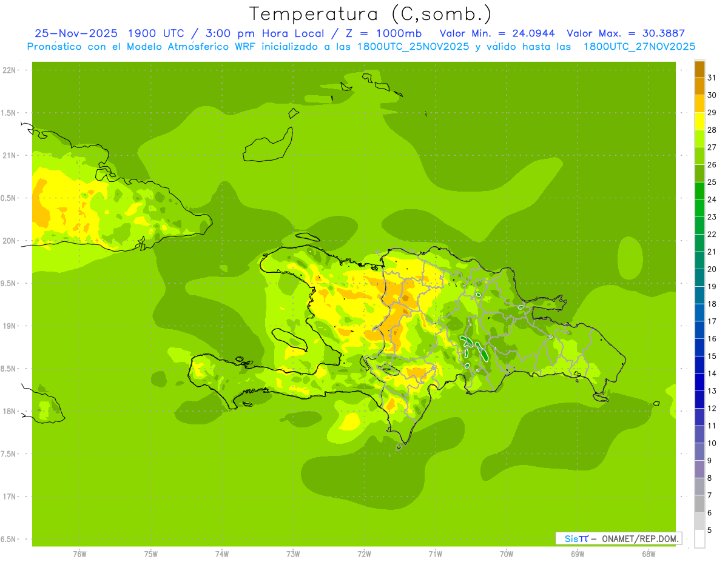This screenshot has width=728, height=562.
Task: Click the '74W' longitude axis label
Action: tap(222, 554)
